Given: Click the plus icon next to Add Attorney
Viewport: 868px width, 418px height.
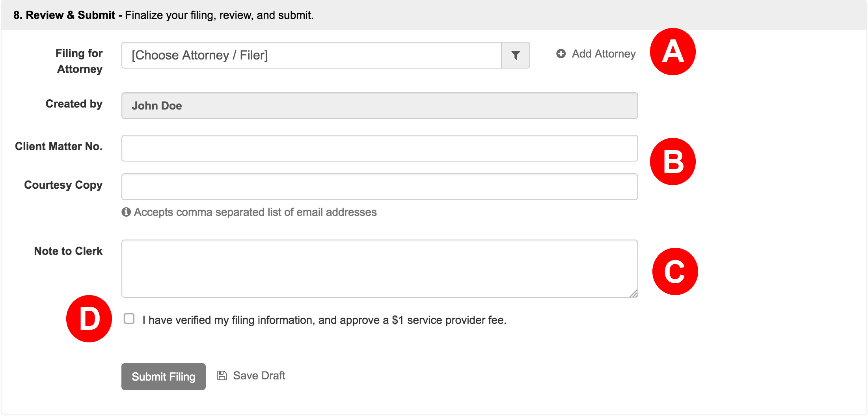Looking at the screenshot, I should 561,54.
